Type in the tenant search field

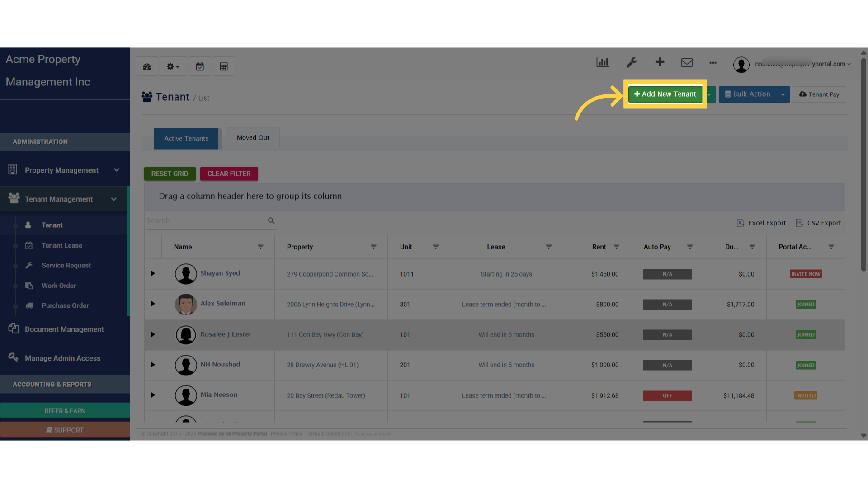pyautogui.click(x=208, y=220)
